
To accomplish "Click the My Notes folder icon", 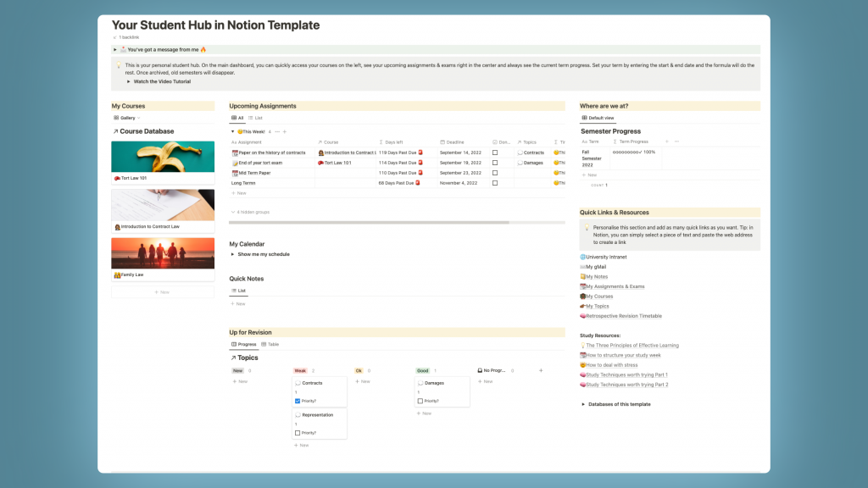I will (582, 277).
